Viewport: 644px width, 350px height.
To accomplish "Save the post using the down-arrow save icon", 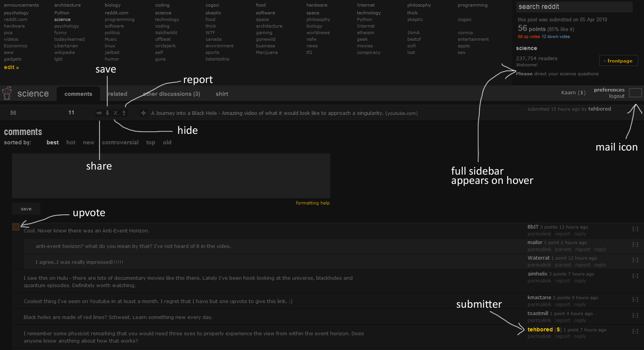I will pyautogui.click(x=107, y=113).
